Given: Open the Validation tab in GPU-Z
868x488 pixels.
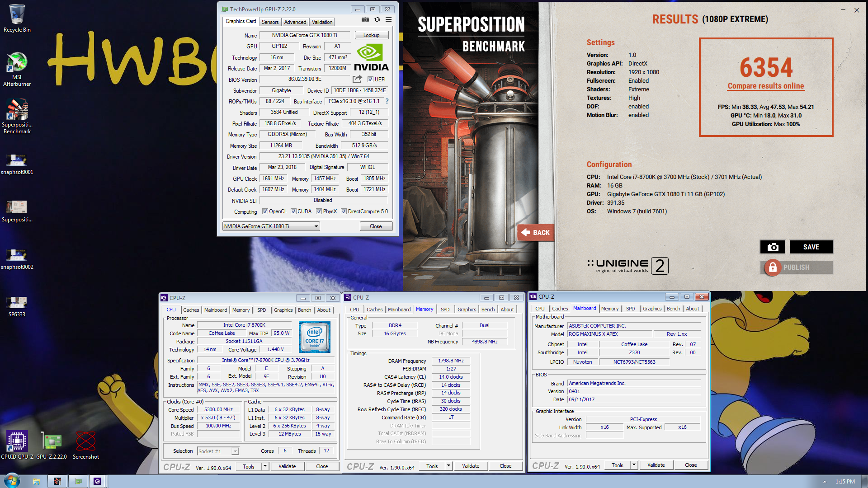Looking at the screenshot, I should point(322,22).
